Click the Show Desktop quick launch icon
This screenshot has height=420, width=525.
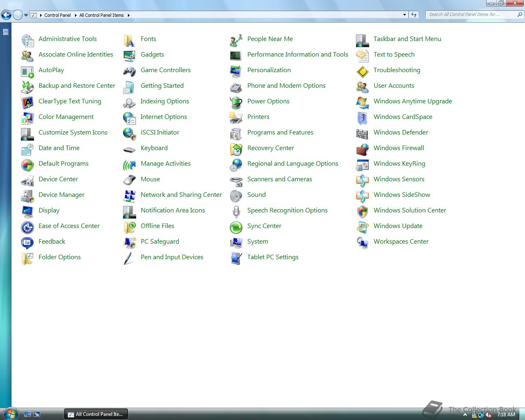[27, 414]
